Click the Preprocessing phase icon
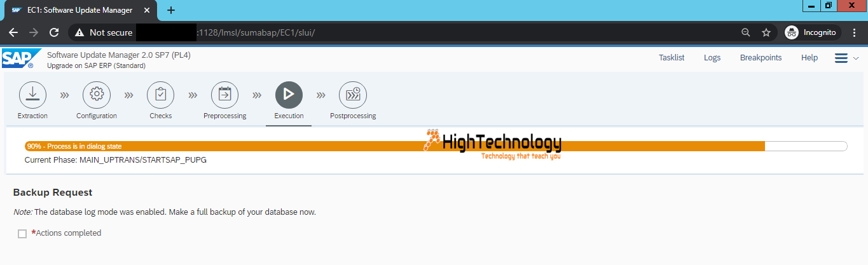The width and height of the screenshot is (868, 265). (225, 95)
